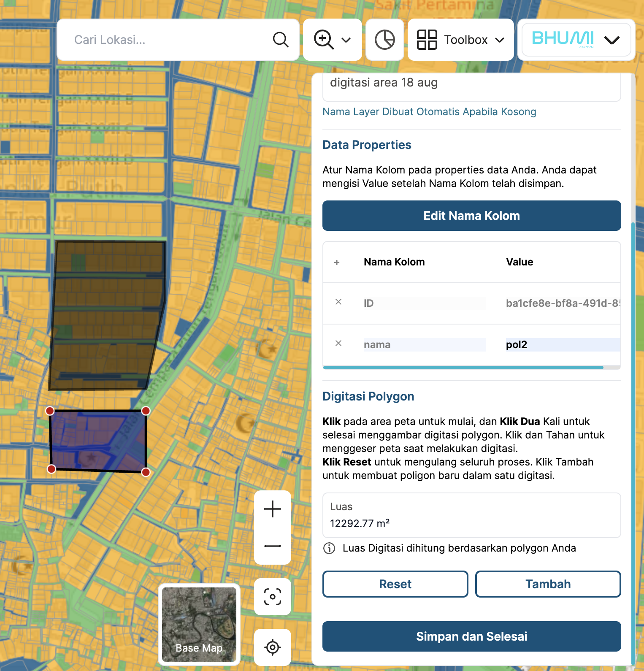Click the bottom-right red polygon vertex

[x=146, y=472]
